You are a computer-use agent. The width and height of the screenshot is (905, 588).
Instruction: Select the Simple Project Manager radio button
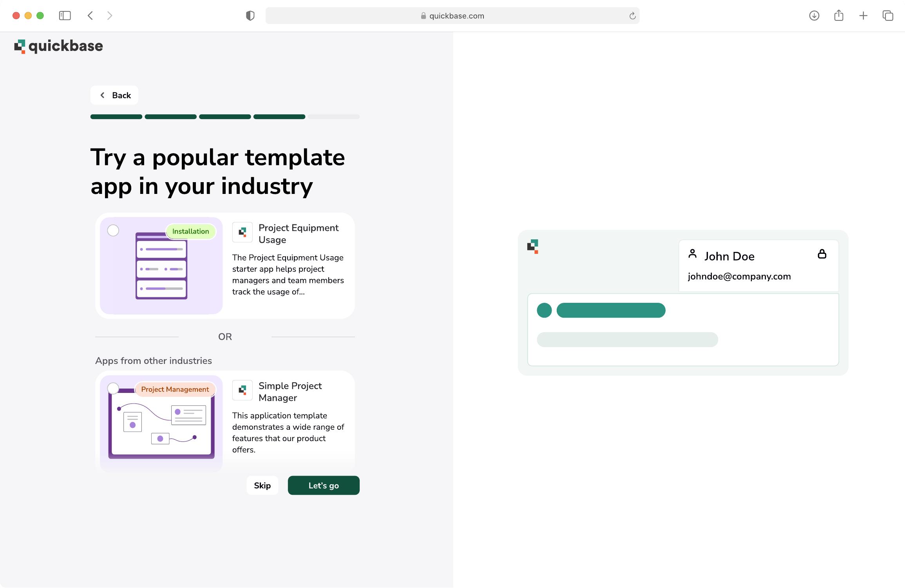point(113,388)
